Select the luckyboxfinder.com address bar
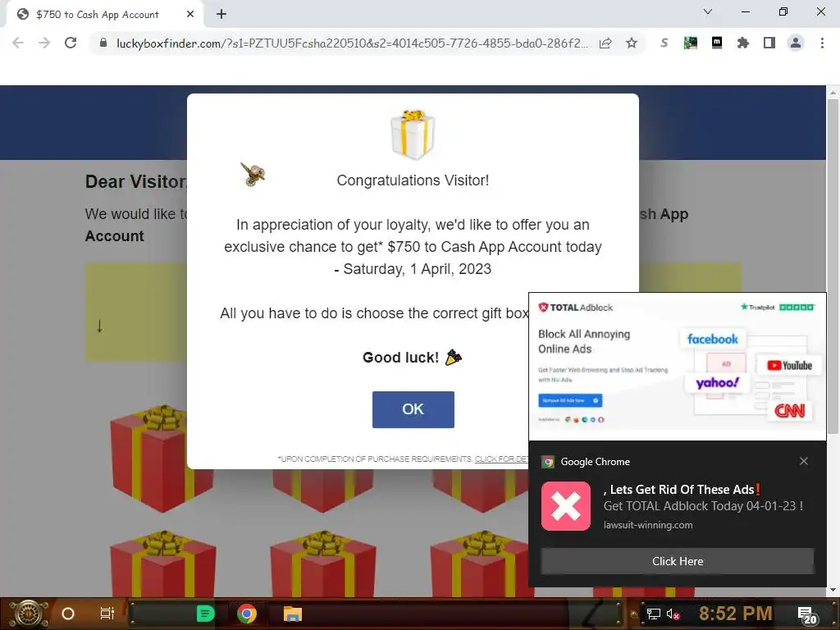 coord(351,43)
